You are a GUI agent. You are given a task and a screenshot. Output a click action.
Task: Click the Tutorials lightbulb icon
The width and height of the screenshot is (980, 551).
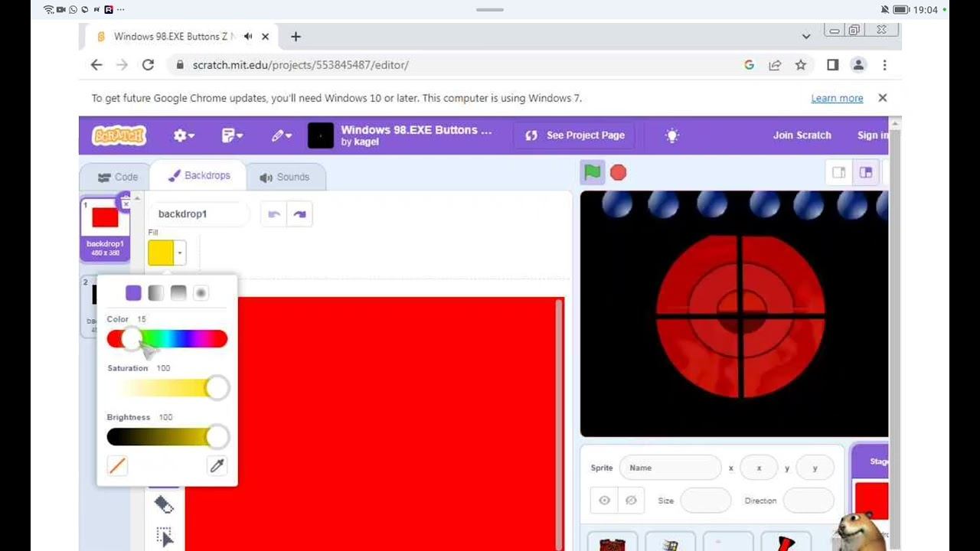[x=672, y=135]
